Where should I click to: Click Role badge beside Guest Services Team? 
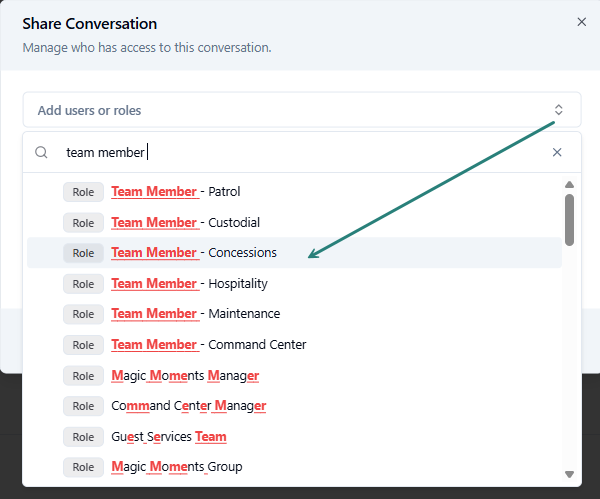coord(83,437)
